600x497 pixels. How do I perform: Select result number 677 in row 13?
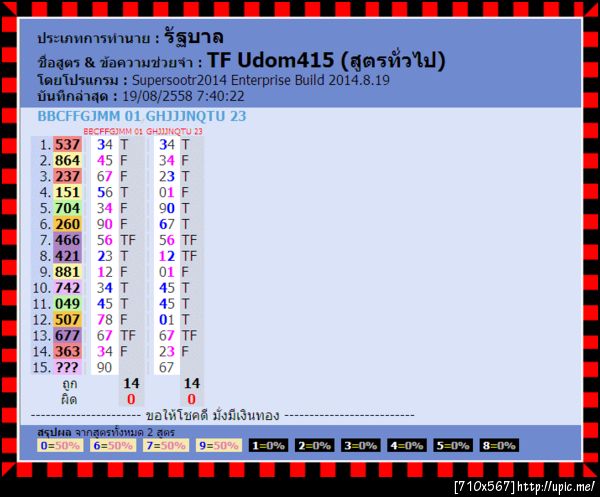67,336
